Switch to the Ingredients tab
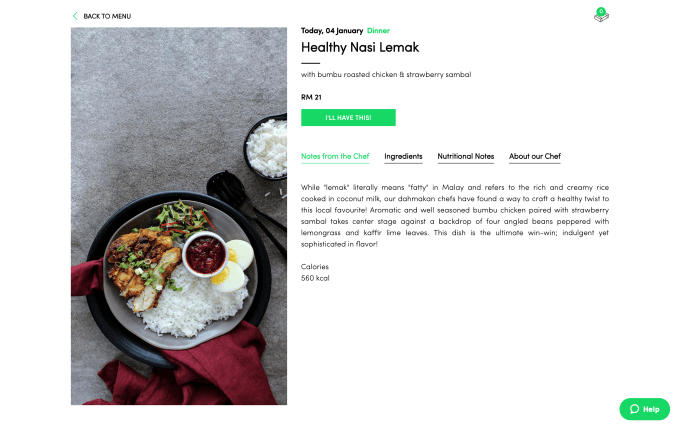The image size is (680, 425). 403,156
